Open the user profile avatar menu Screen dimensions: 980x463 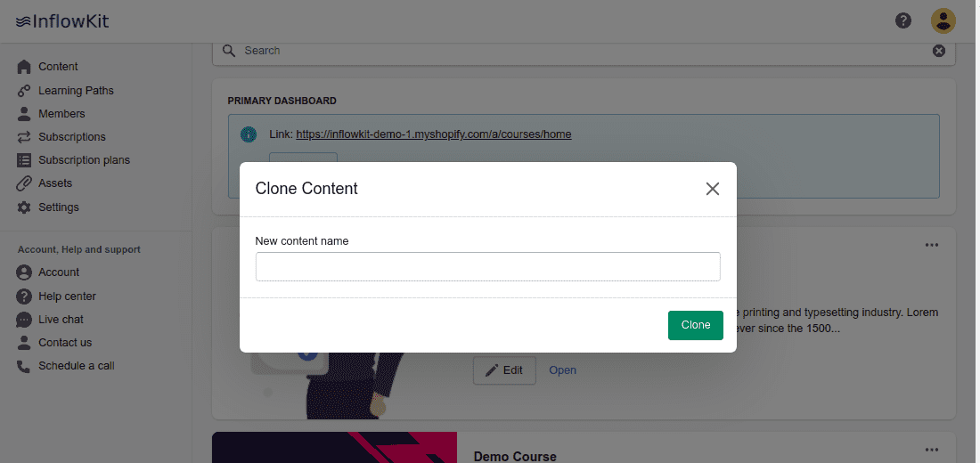point(943,20)
